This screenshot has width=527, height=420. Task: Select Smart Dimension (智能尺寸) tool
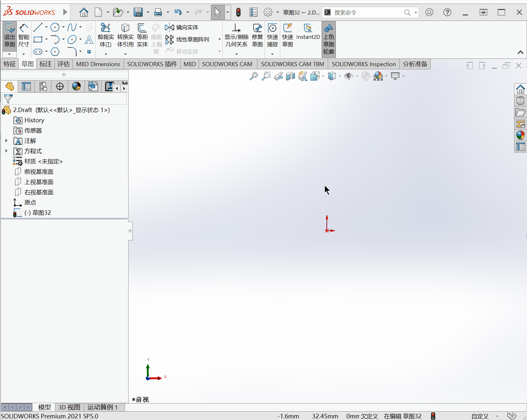coord(24,36)
